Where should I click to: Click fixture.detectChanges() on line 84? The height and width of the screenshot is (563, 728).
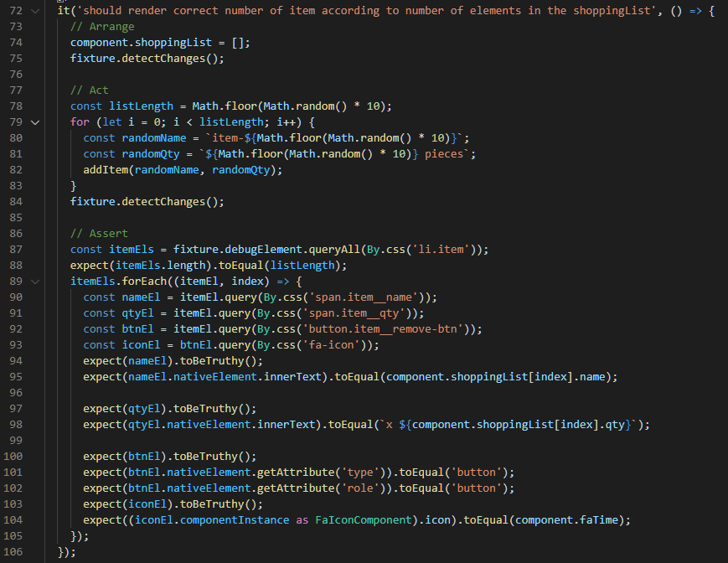(x=147, y=202)
